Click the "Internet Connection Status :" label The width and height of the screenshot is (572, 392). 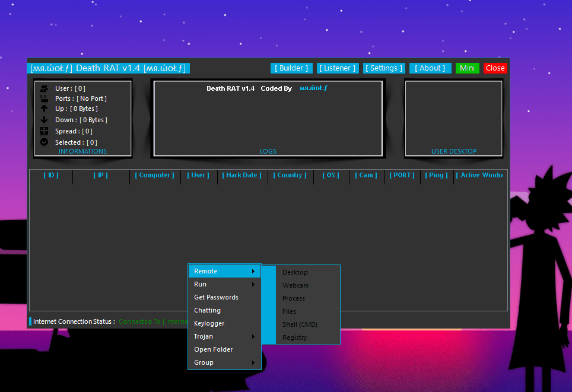(x=74, y=321)
